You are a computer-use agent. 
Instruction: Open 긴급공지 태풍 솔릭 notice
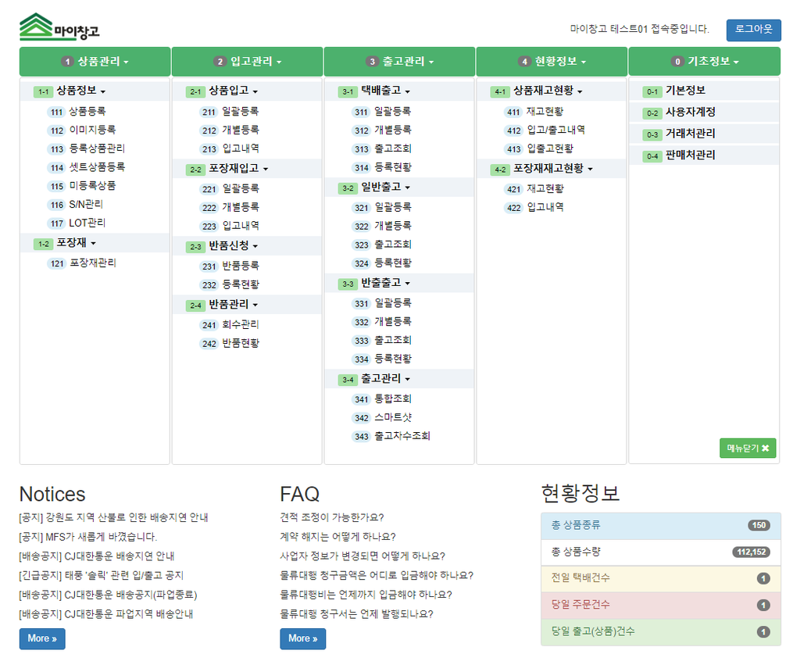click(101, 576)
